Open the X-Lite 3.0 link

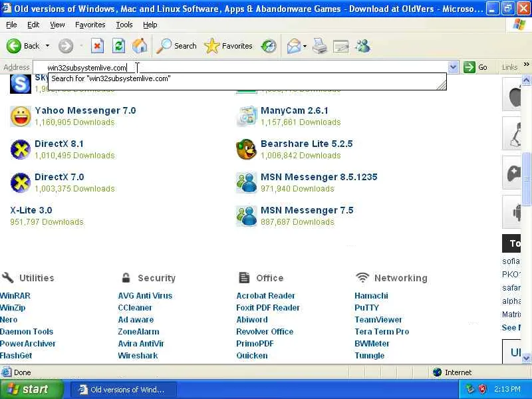31,210
